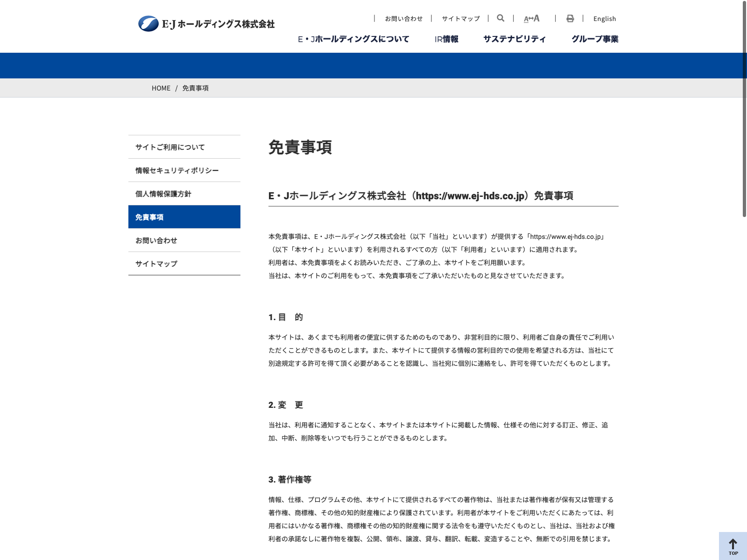The width and height of the screenshot is (747, 560).
Task: Open the グループ事業 menu
Action: click(595, 39)
